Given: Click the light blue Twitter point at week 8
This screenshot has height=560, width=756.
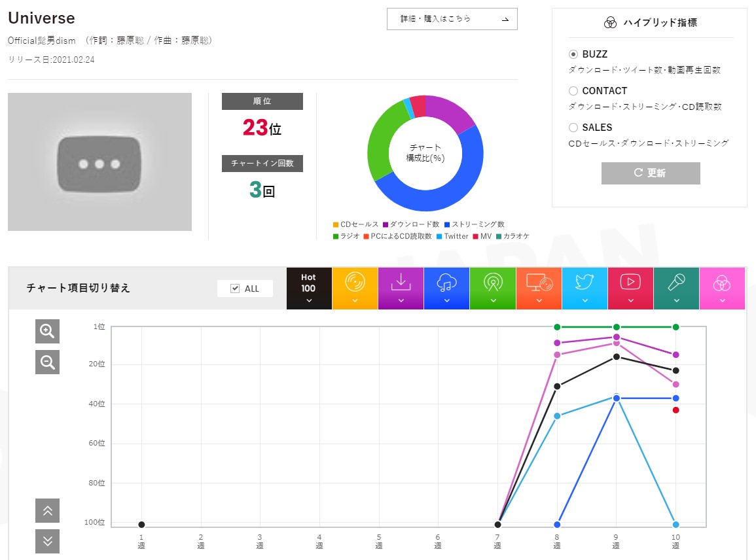Looking at the screenshot, I should coord(557,416).
